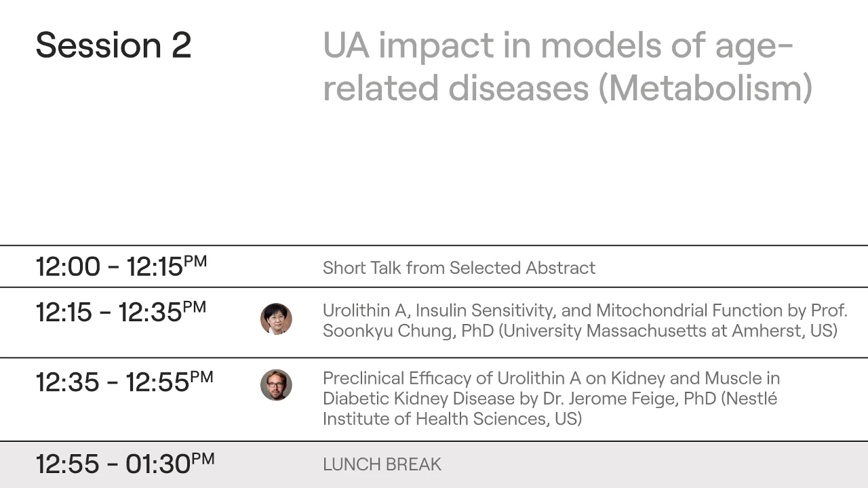Select the 'UA impact in models' title line
Screen dimensions: 868x488
click(x=558, y=45)
